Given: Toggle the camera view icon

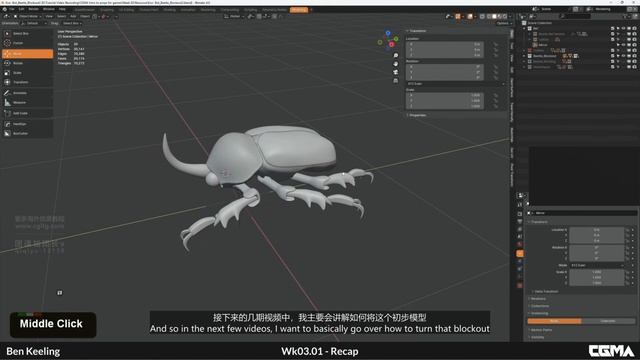Looking at the screenshot, I should tap(396, 72).
